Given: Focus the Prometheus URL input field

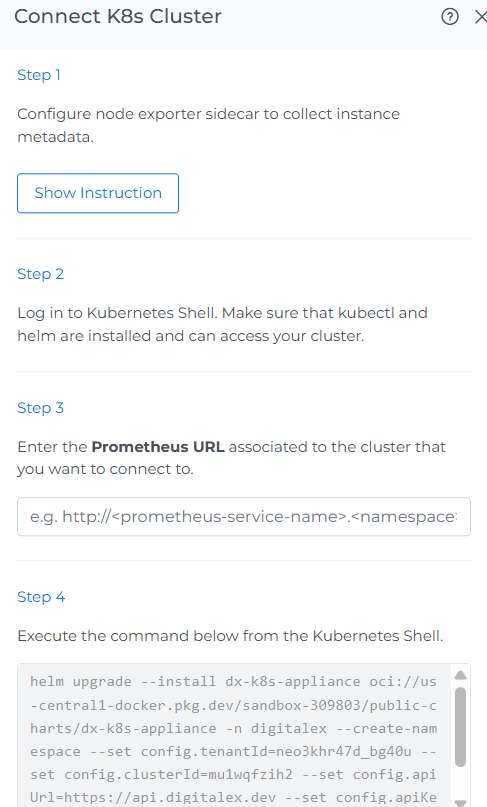Looking at the screenshot, I should [244, 516].
